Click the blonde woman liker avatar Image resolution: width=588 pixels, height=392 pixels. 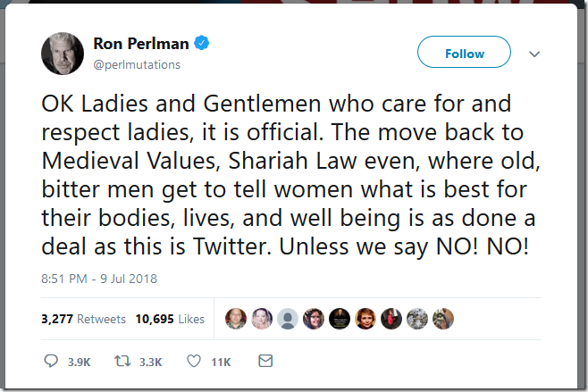click(262, 319)
